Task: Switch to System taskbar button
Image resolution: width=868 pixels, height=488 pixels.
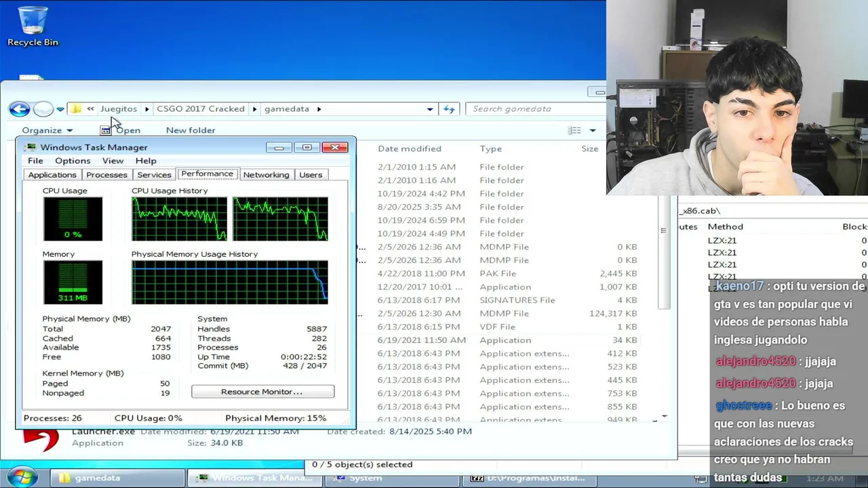Action: pos(391,478)
